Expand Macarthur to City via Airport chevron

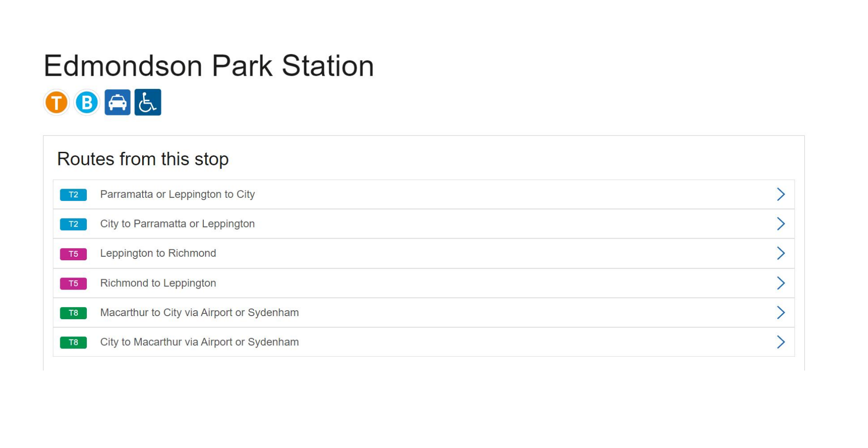[x=781, y=313]
